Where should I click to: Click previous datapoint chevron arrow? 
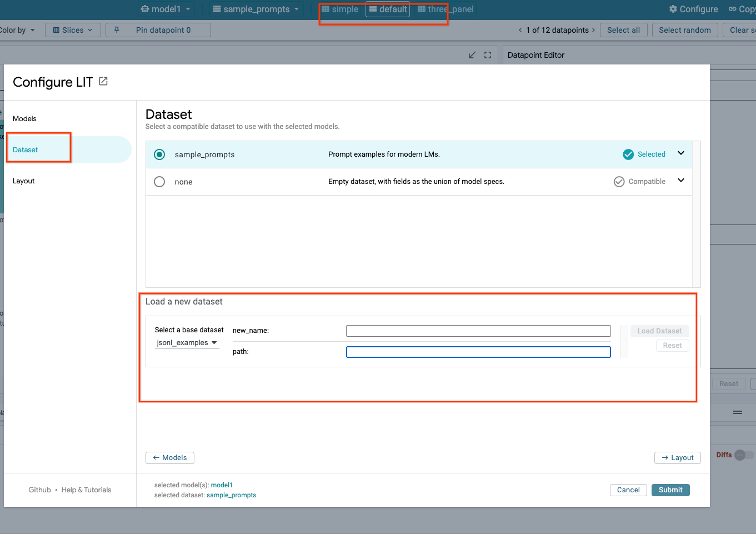[x=520, y=30]
